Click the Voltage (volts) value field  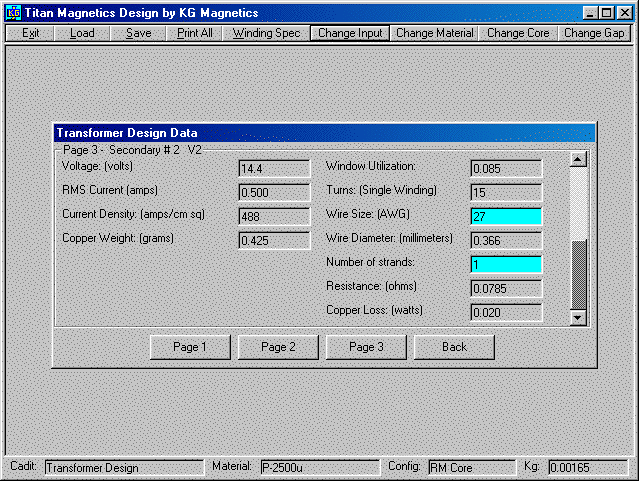coord(274,168)
